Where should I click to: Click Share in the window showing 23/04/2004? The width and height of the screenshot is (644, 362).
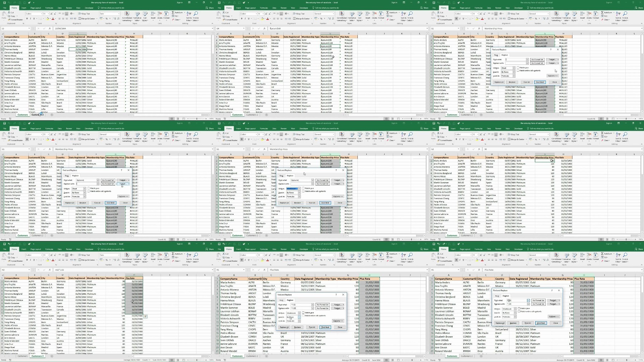click(210, 8)
